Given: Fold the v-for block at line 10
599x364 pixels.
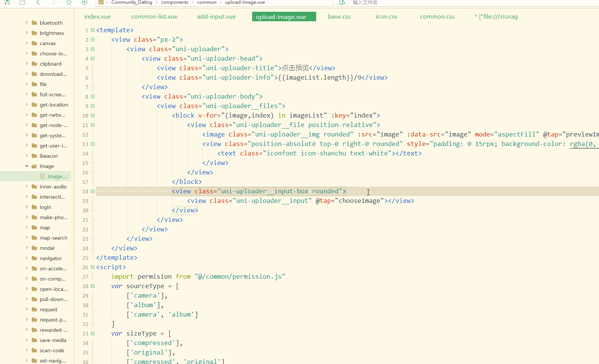Looking at the screenshot, I should (x=93, y=115).
